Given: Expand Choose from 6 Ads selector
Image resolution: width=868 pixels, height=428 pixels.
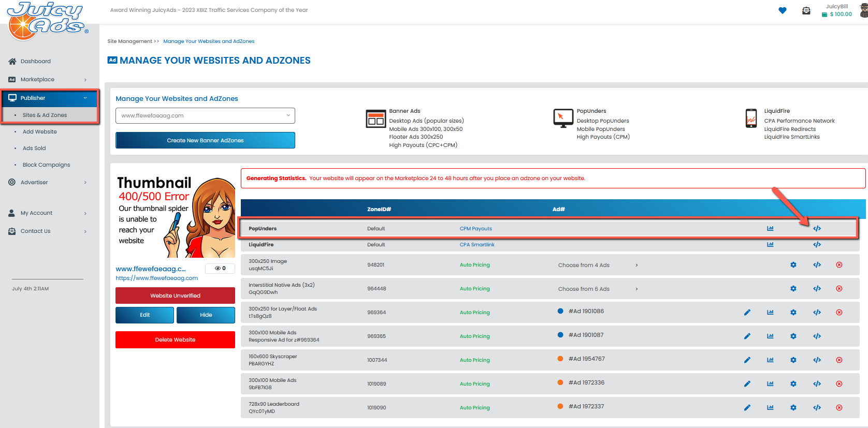Looking at the screenshot, I should pyautogui.click(x=598, y=289).
